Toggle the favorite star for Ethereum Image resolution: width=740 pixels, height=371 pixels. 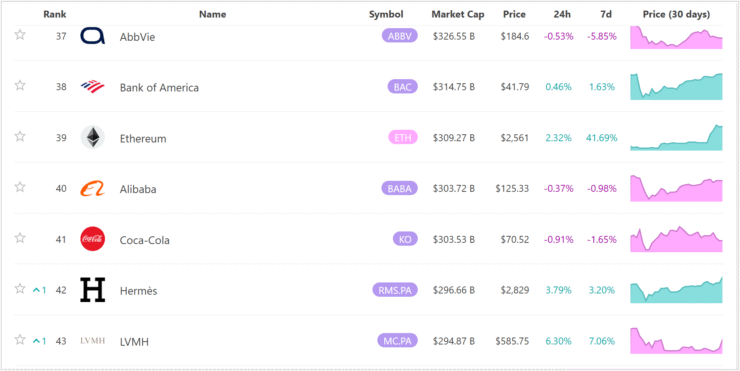tap(20, 137)
